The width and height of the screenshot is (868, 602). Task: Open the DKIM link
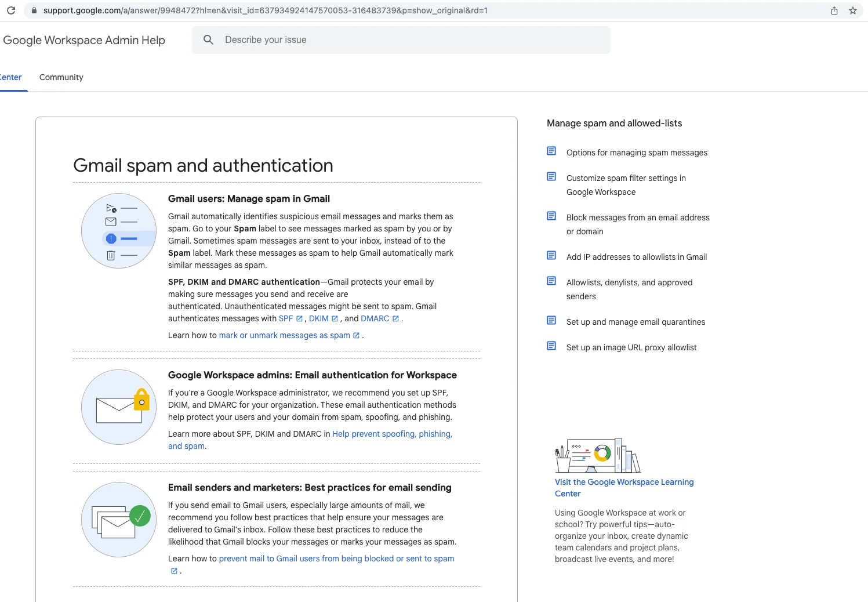point(319,318)
